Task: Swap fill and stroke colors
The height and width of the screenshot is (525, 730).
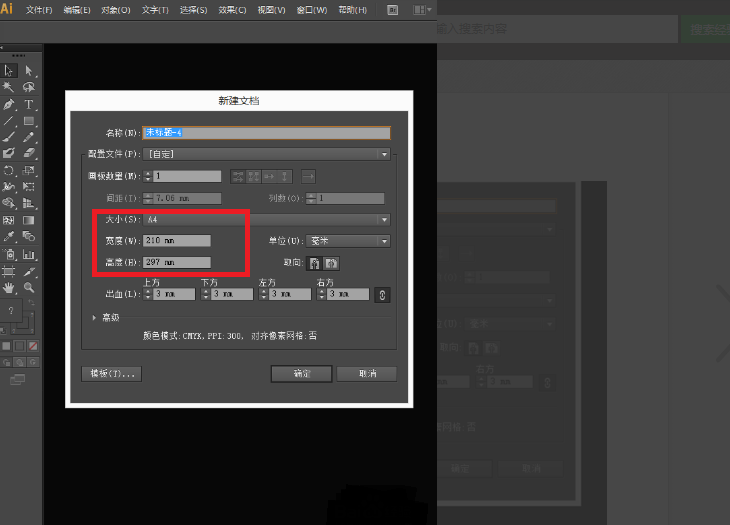Action: (x=31, y=303)
